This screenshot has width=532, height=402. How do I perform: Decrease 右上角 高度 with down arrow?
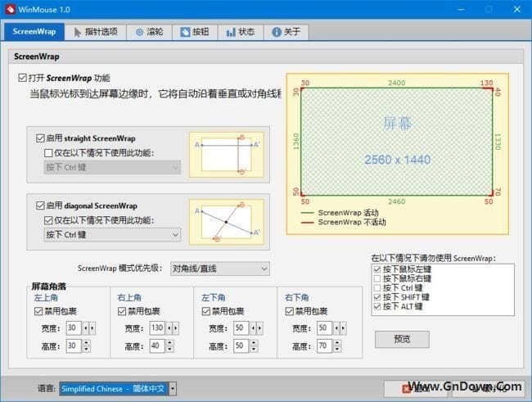(169, 350)
